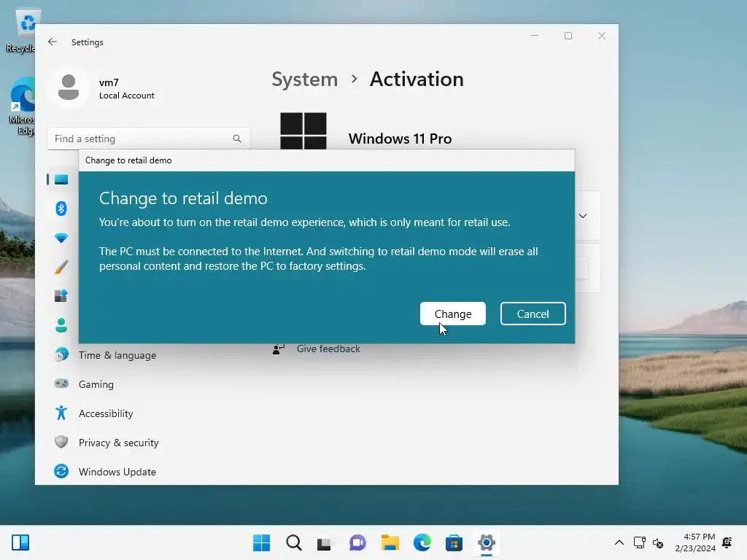The height and width of the screenshot is (560, 747).
Task: Click the Give feedback person icon
Action: tap(278, 349)
